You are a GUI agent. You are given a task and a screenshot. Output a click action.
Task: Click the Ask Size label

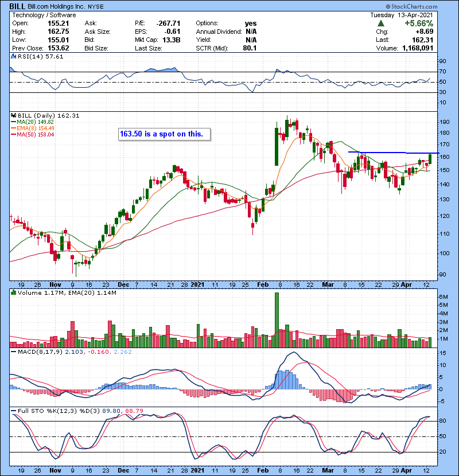(98, 32)
